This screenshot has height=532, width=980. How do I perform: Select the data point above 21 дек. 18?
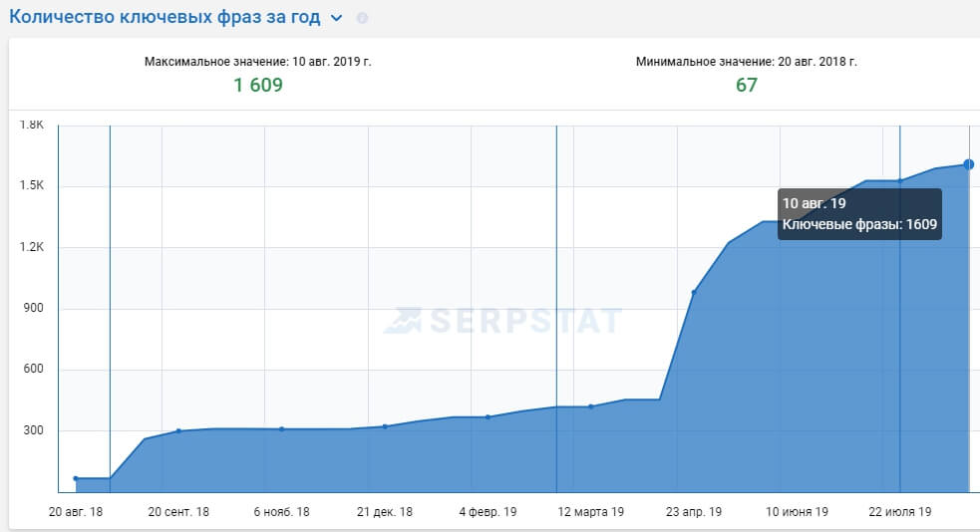[x=385, y=426]
